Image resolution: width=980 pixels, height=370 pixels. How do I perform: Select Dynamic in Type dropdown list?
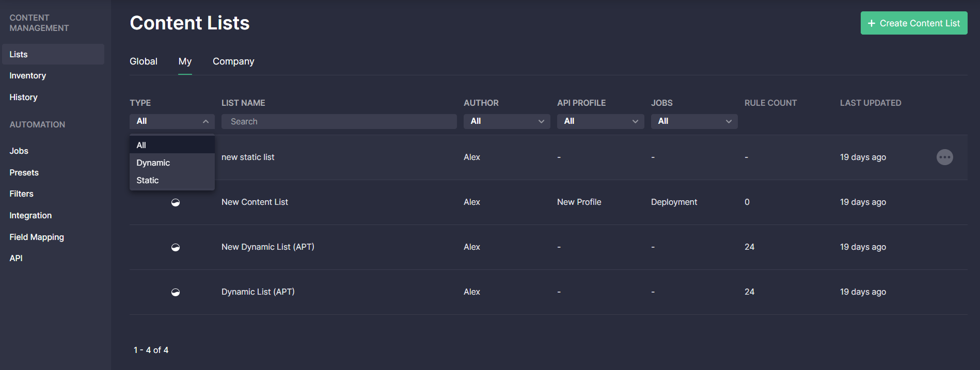pyautogui.click(x=153, y=163)
